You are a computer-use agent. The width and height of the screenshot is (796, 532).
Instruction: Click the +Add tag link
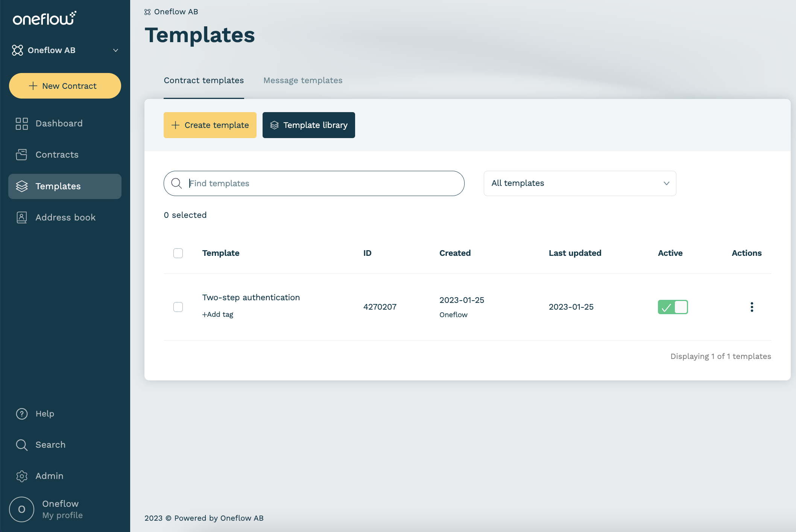pyautogui.click(x=218, y=315)
